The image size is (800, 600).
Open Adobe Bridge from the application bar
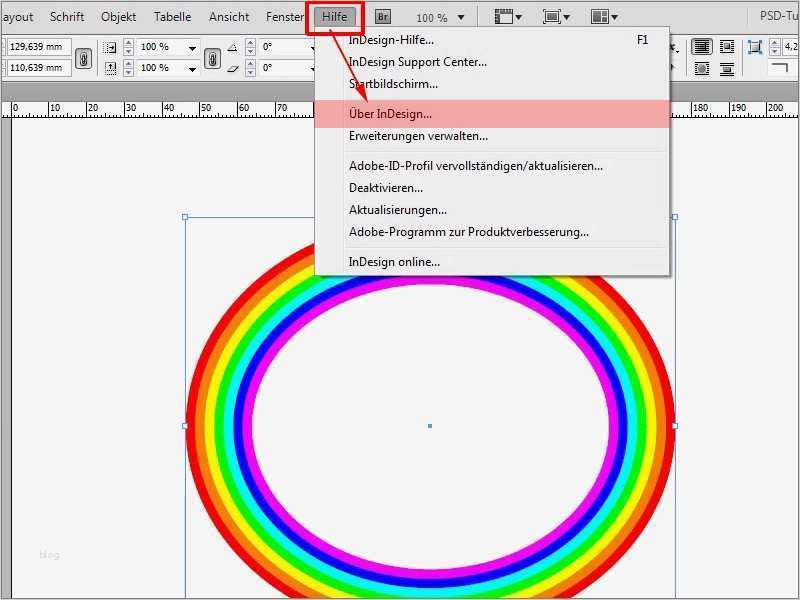pos(381,16)
